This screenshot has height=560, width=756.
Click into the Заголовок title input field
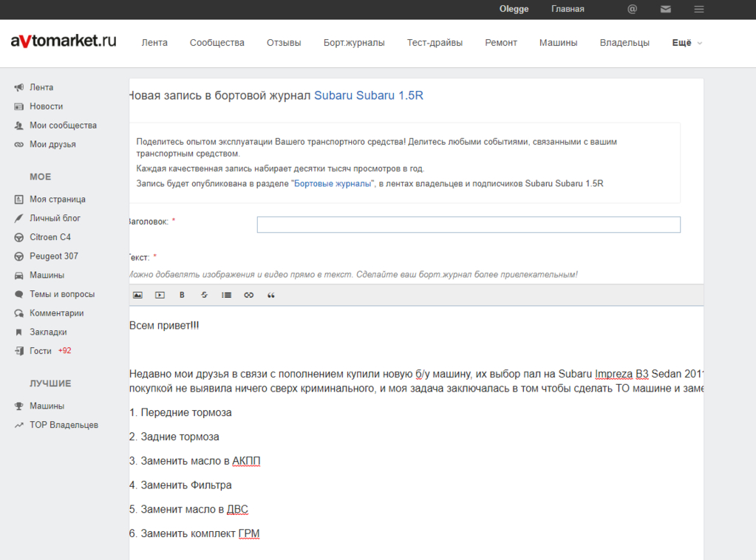[469, 225]
